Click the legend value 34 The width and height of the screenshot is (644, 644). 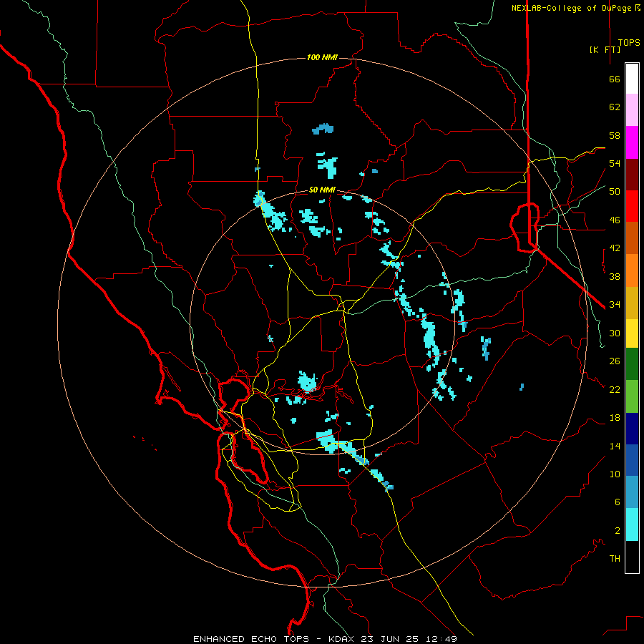(615, 304)
